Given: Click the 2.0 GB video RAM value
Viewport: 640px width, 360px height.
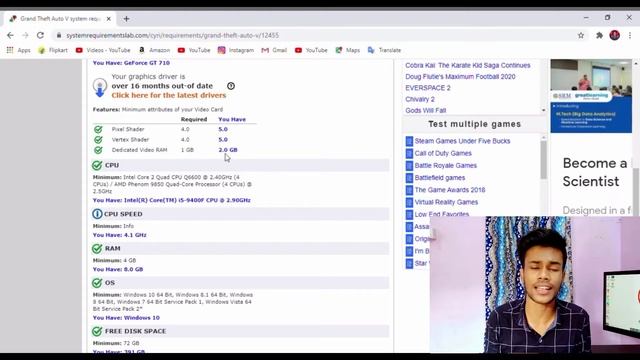Looking at the screenshot, I should (228, 150).
